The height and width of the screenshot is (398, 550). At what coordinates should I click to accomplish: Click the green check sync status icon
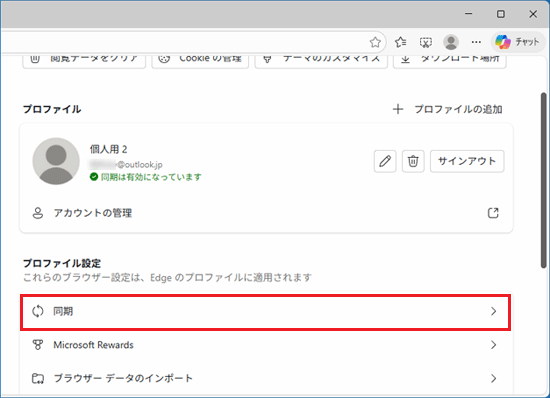94,177
